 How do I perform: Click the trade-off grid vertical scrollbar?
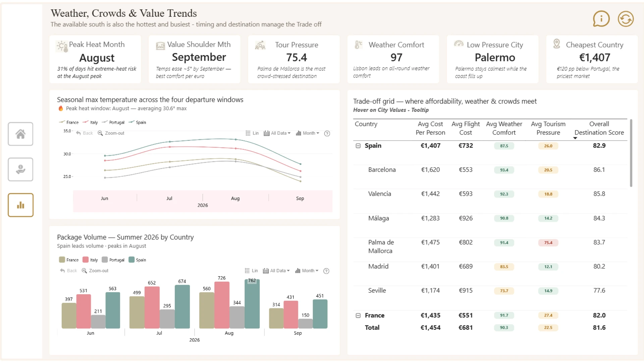click(631, 153)
